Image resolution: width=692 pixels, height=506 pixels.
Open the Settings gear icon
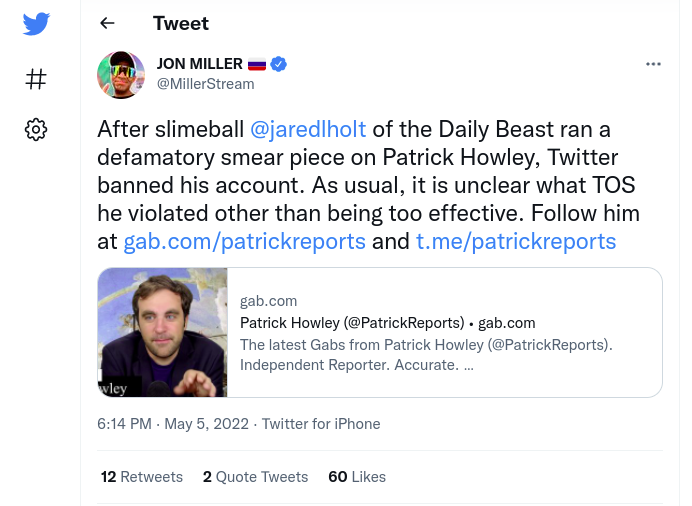(36, 130)
